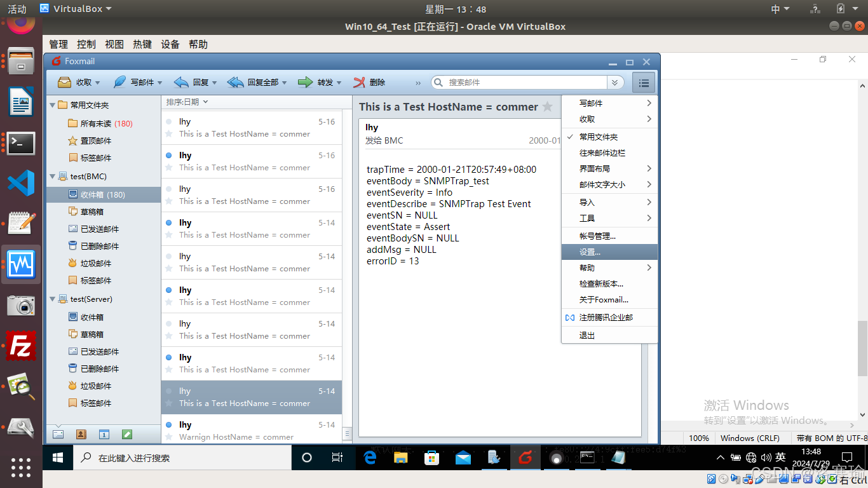Viewport: 868px width, 488px height.
Task: Select 注册腾讯企业邮 menu entry
Action: point(609,317)
